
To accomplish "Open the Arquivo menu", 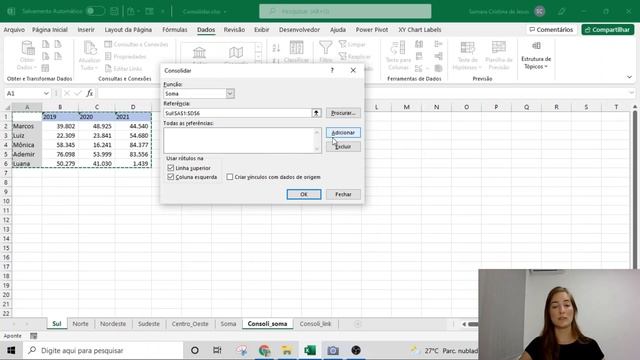I will [14, 30].
